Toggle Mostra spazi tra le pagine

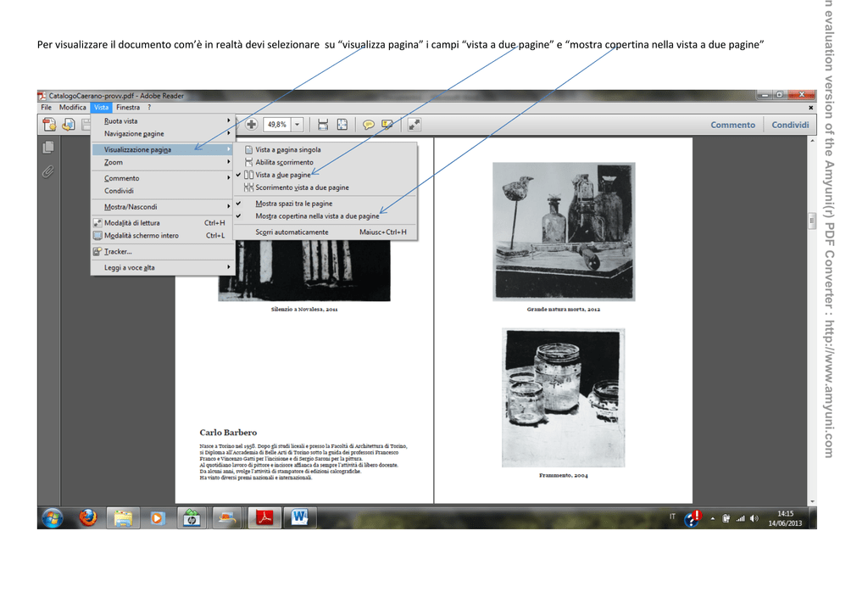click(x=325, y=204)
